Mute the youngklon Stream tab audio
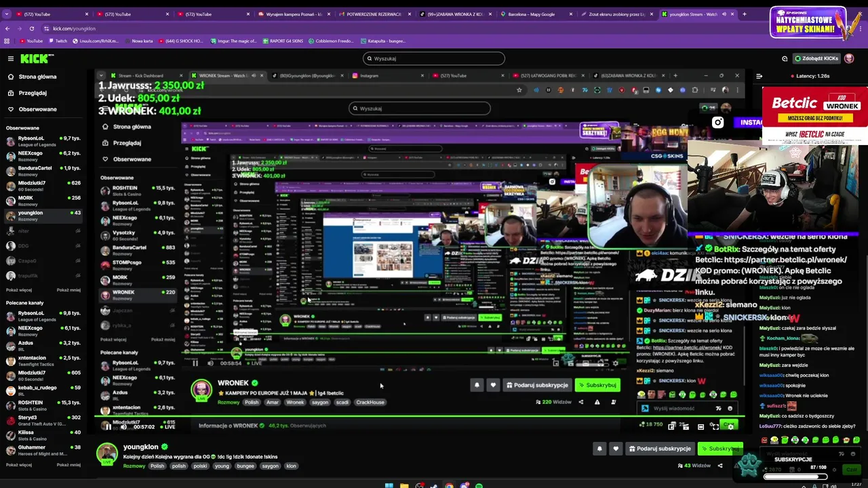This screenshot has width=868, height=488. [724, 14]
